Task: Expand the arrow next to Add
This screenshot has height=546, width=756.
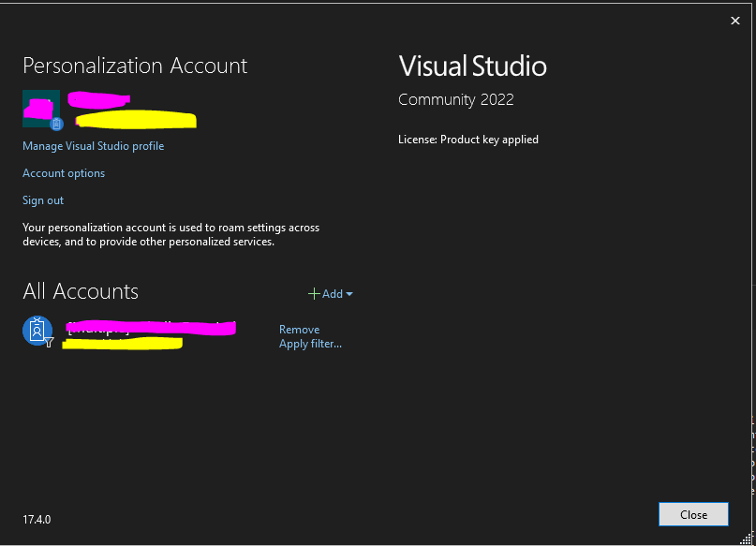Action: click(x=349, y=294)
